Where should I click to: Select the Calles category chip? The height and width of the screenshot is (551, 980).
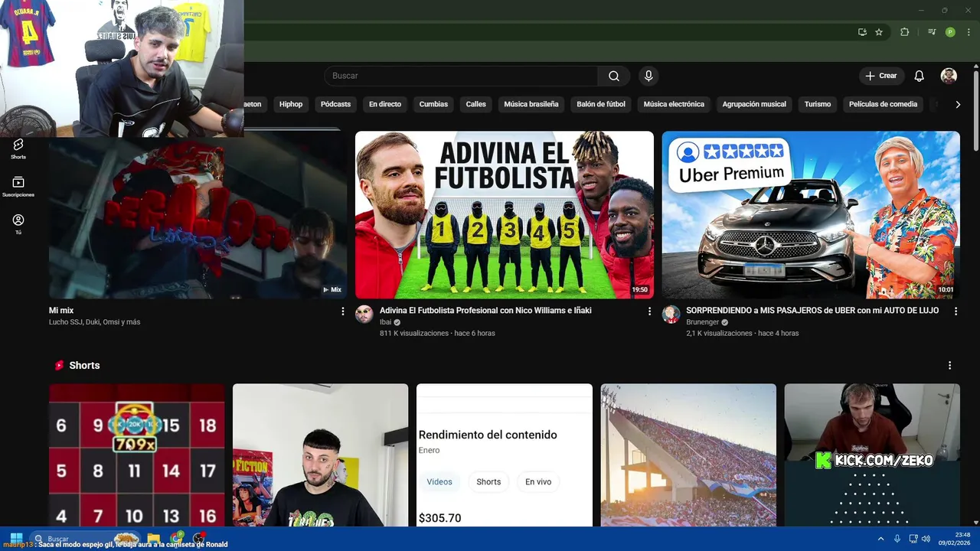coord(476,104)
